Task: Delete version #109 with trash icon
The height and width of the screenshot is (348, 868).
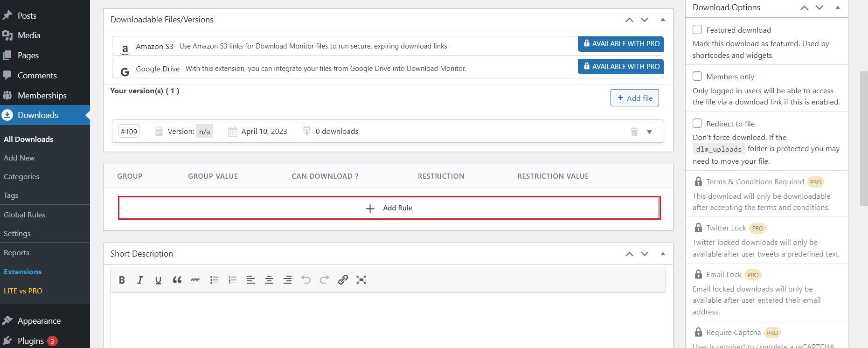Action: point(634,132)
